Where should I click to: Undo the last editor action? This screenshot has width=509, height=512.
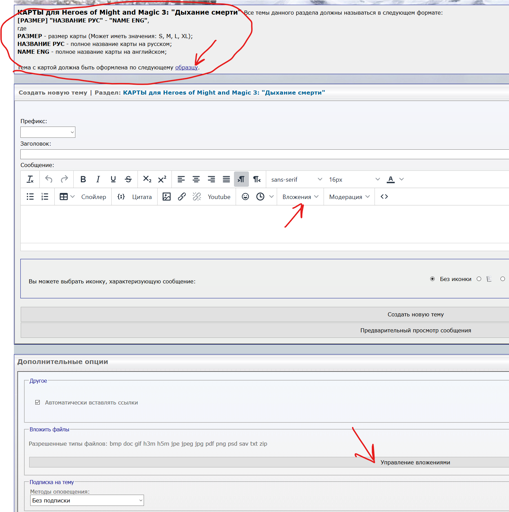(x=49, y=179)
